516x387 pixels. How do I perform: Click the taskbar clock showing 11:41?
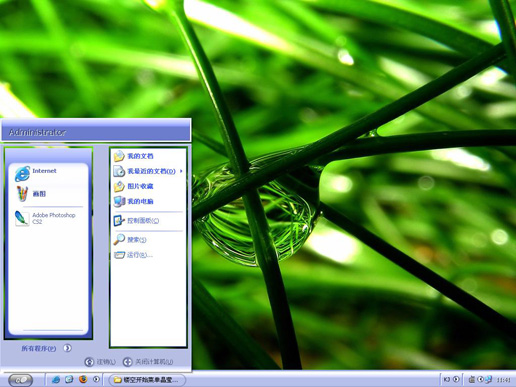pos(504,380)
